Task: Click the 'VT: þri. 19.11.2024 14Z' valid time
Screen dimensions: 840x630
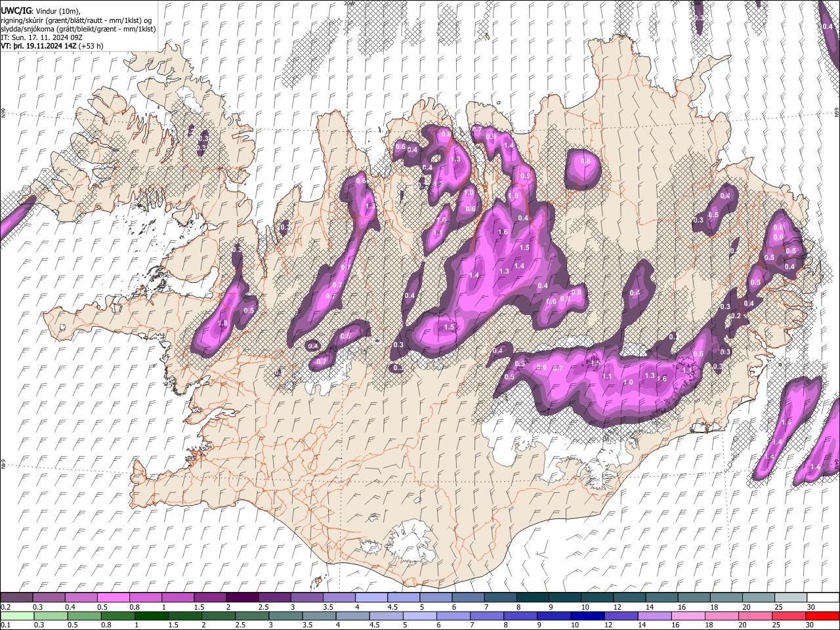Action: [x=39, y=46]
